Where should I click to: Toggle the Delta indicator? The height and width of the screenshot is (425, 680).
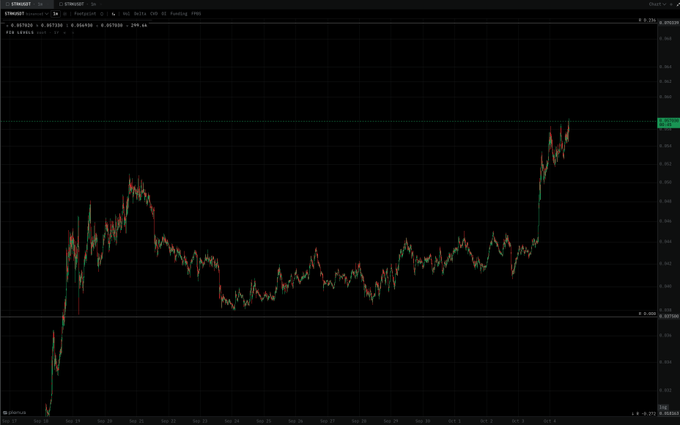tap(140, 14)
